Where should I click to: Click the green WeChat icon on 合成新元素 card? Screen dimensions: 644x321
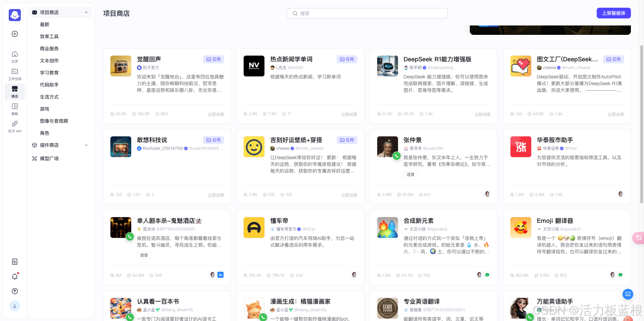point(487,275)
